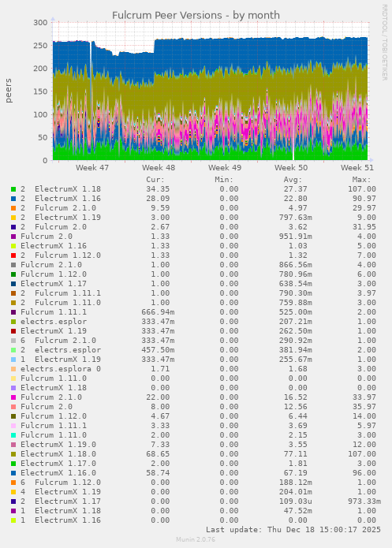Click the current value 34.35

pos(158,189)
